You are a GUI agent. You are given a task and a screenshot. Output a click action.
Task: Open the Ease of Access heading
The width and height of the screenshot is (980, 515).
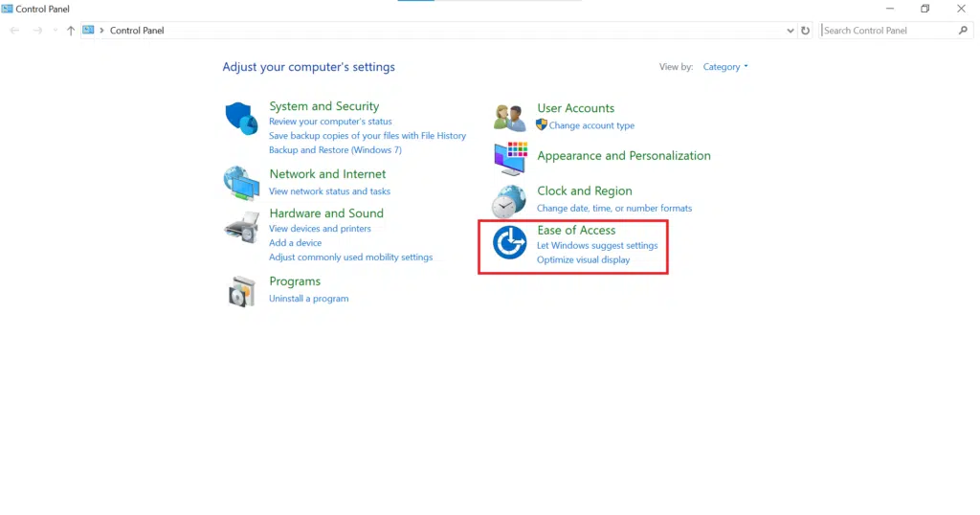point(576,230)
